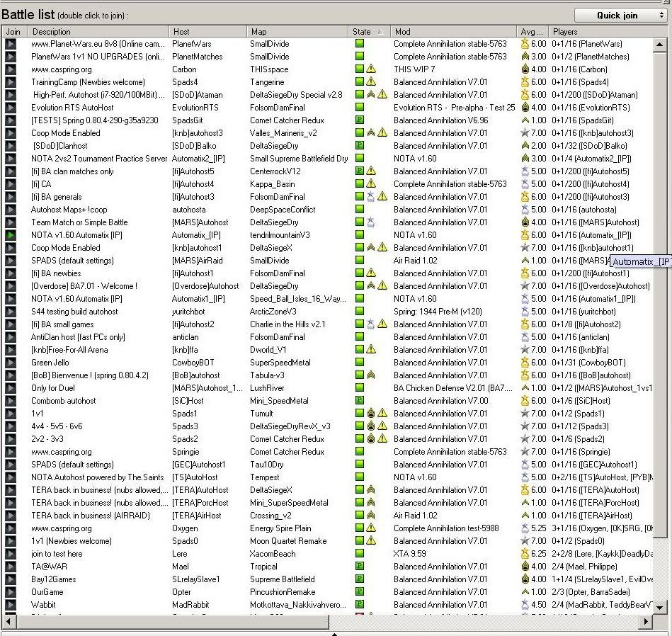This screenshot has width=672, height=636.
Task: Click star rank icon in [MARS]Autohost DeltaSiegeDry state
Action: [371, 222]
